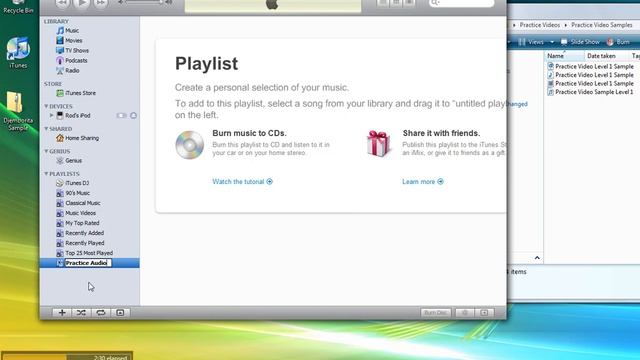
Task: Toggle repeat playback
Action: tap(101, 313)
